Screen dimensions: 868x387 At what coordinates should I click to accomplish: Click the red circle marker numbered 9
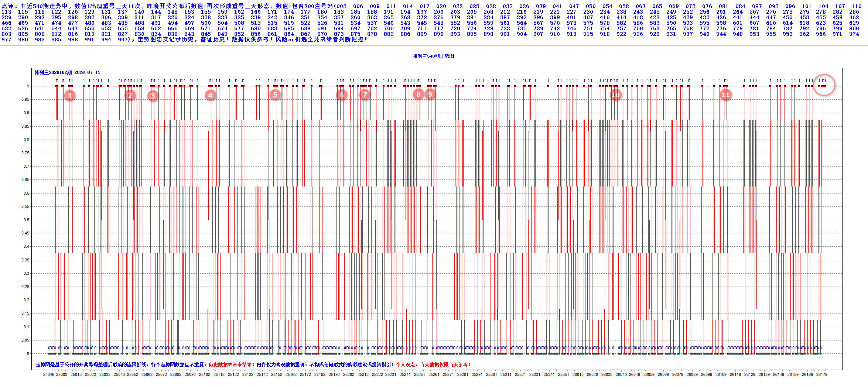[430, 94]
